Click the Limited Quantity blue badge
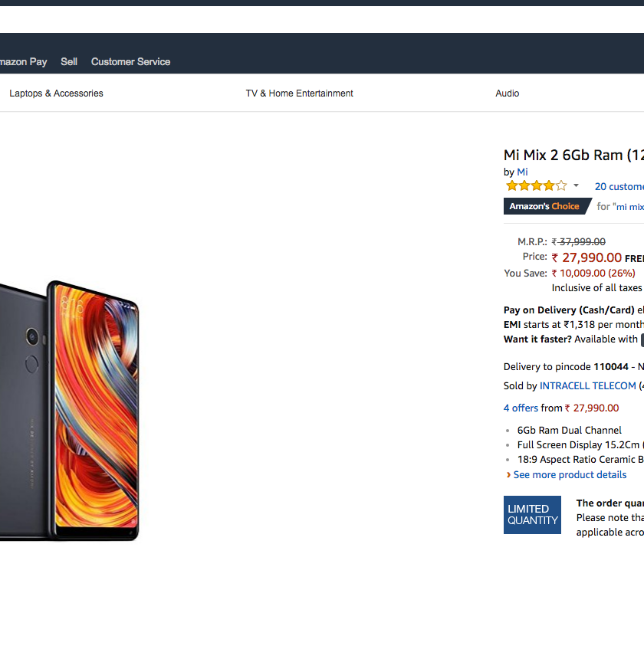This screenshot has height=672, width=644. coord(532,515)
